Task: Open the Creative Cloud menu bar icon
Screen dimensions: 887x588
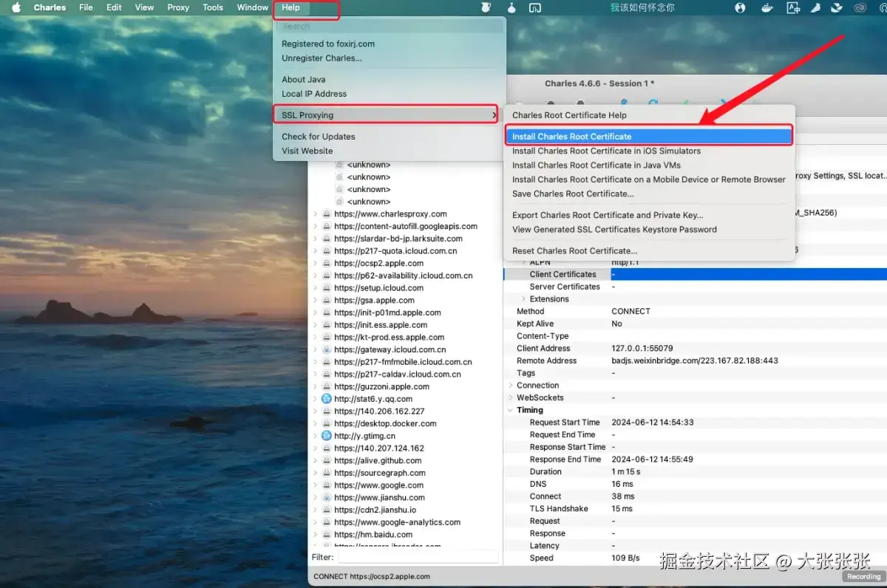Action: click(x=860, y=7)
